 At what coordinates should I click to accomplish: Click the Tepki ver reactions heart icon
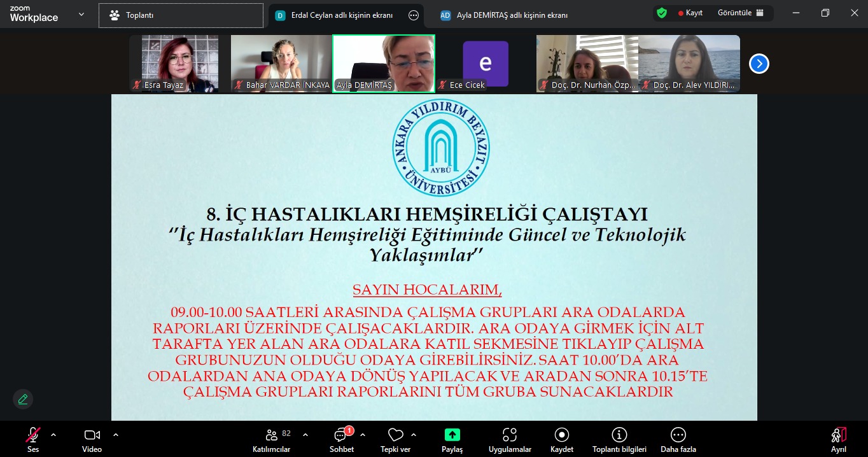(396, 435)
